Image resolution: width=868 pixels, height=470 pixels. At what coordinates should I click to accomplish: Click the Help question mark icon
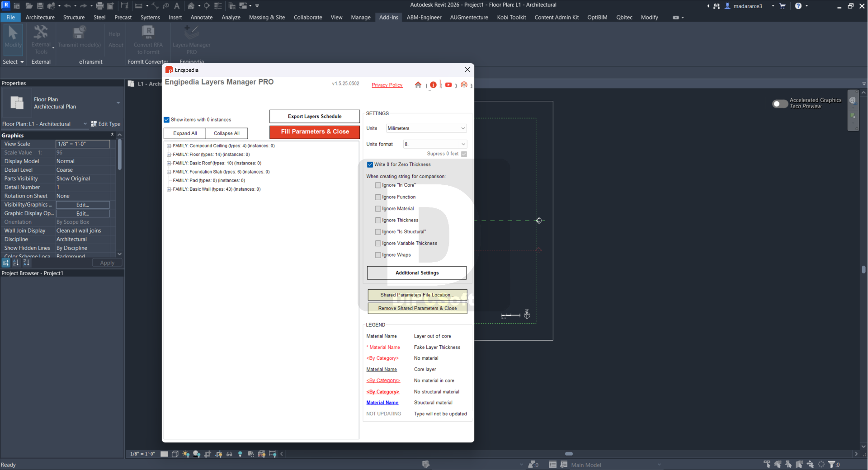798,6
